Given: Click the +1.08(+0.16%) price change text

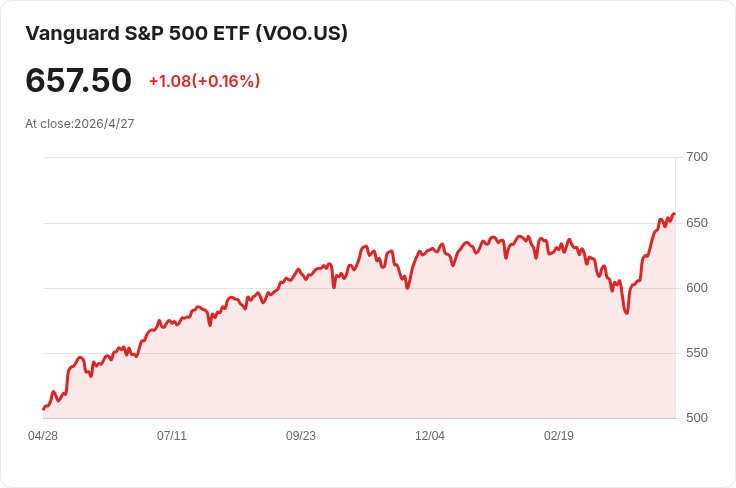Looking at the screenshot, I should point(204,81).
